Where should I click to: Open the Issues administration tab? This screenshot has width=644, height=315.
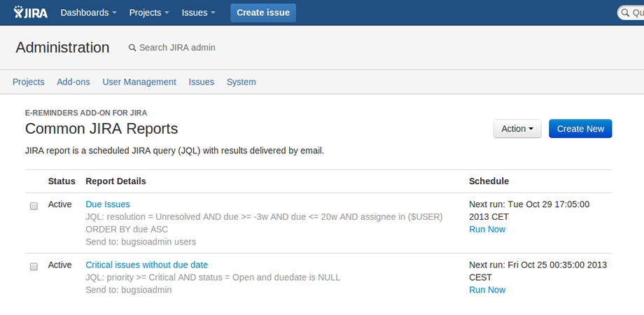point(202,82)
